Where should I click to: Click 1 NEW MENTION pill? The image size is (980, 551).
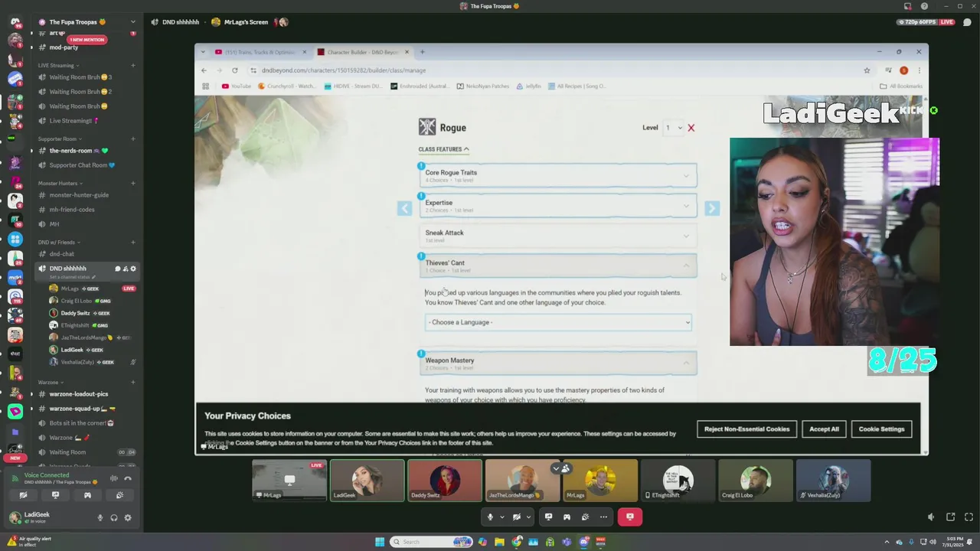click(x=87, y=40)
